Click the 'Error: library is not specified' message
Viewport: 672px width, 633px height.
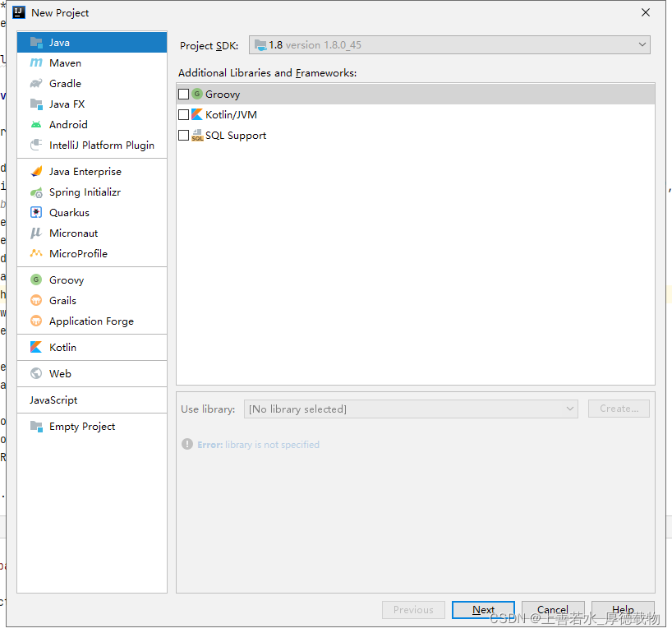click(258, 445)
